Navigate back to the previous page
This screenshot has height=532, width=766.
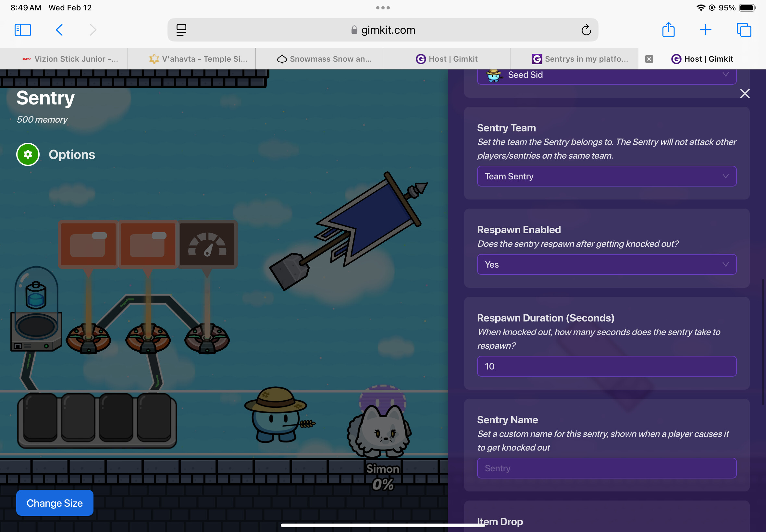pos(59,30)
